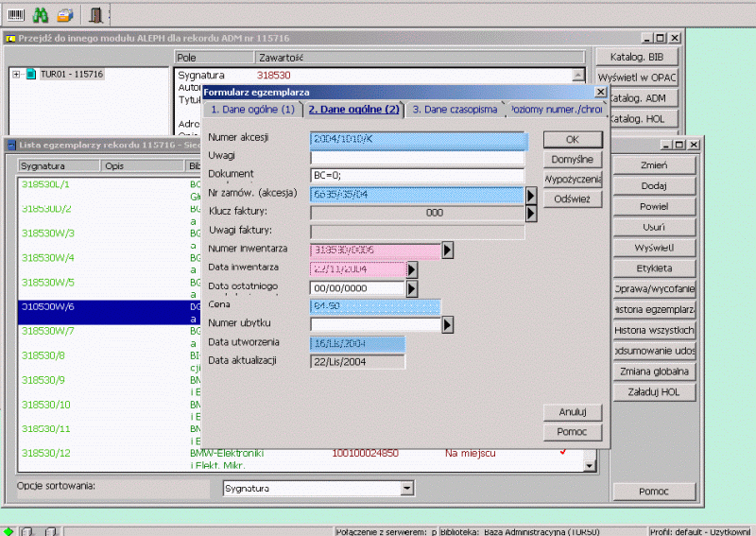756x536 pixels.
Task: Expand the TUR01 - 115716 tree node
Action: tap(16, 75)
